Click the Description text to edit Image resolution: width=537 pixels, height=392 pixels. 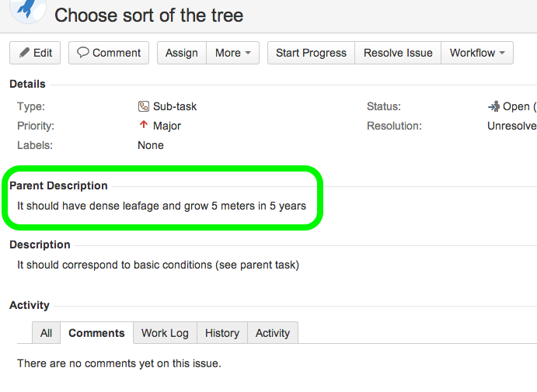point(158,265)
